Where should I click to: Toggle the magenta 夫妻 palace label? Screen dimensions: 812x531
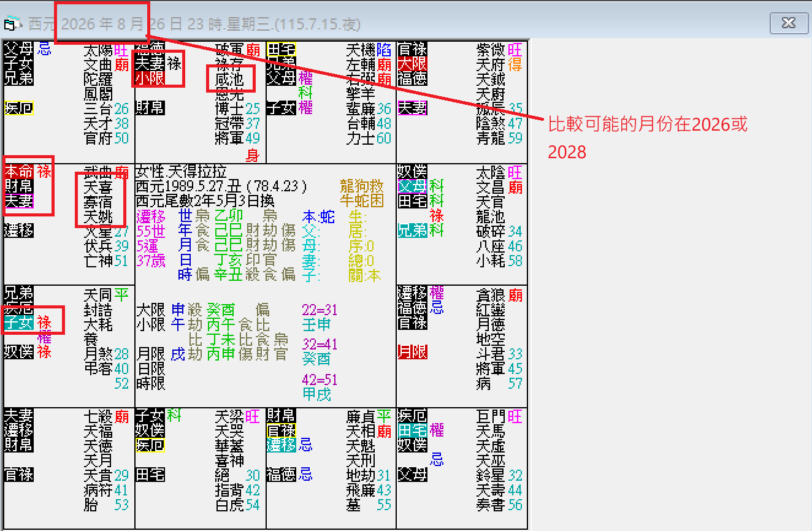point(412,108)
